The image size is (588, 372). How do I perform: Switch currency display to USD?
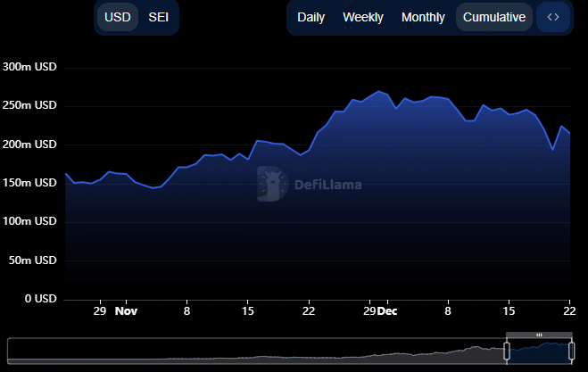[x=118, y=17]
